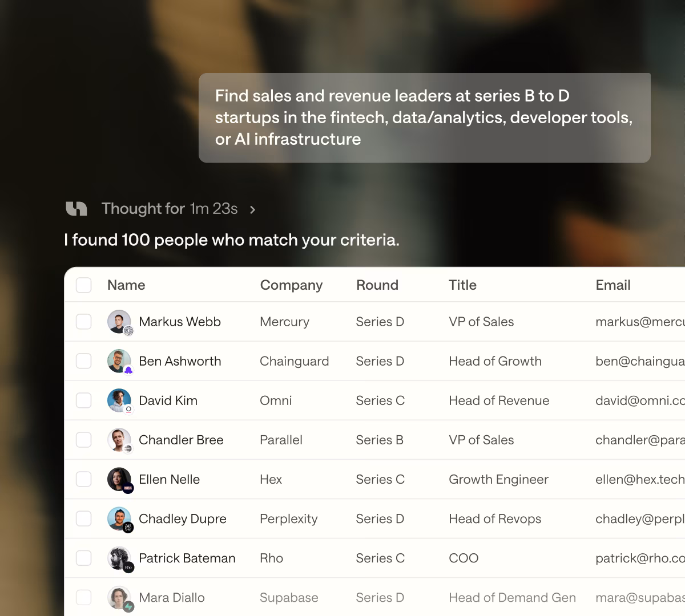Image resolution: width=685 pixels, height=616 pixels.
Task: Sort by the Round column header
Action: [377, 285]
